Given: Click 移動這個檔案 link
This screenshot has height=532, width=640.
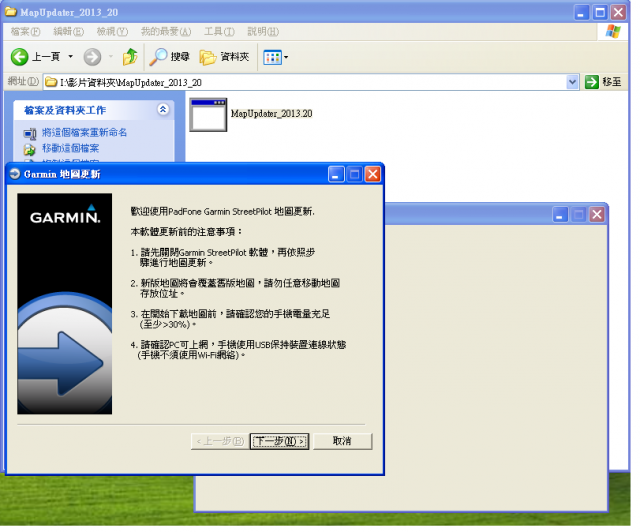Looking at the screenshot, I should [x=71, y=148].
